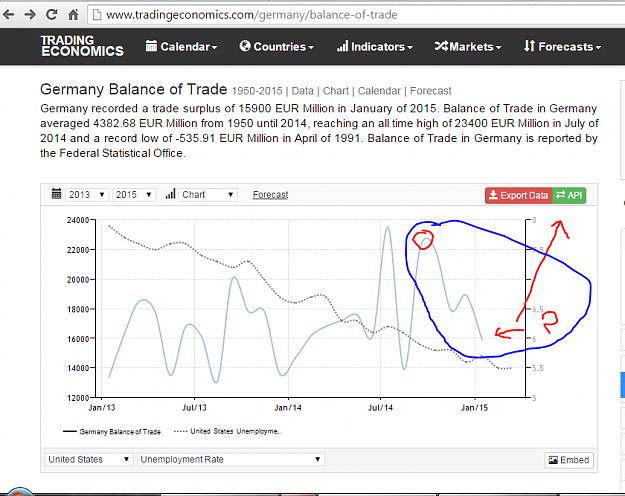Expand the Forecasts menu
625x496 pixels.
(x=562, y=47)
